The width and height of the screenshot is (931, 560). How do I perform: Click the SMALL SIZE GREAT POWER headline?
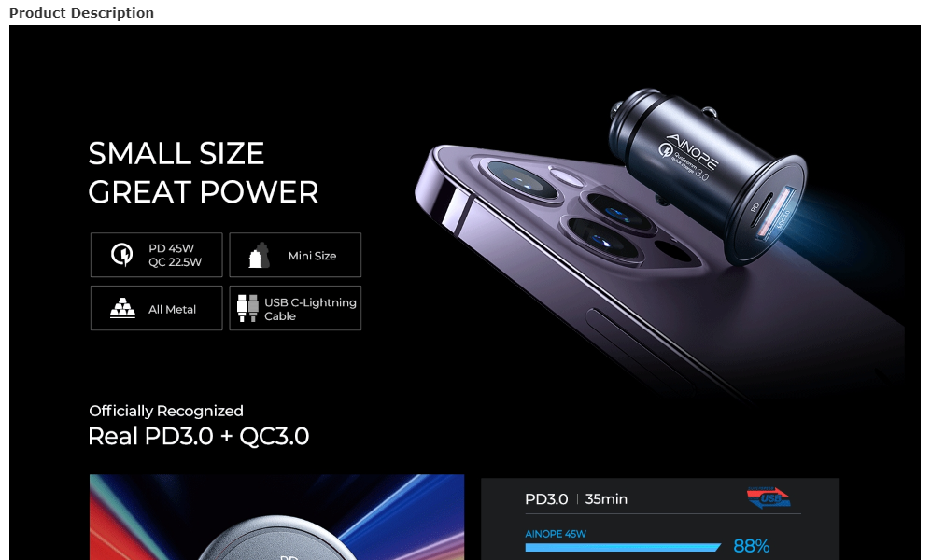click(203, 173)
